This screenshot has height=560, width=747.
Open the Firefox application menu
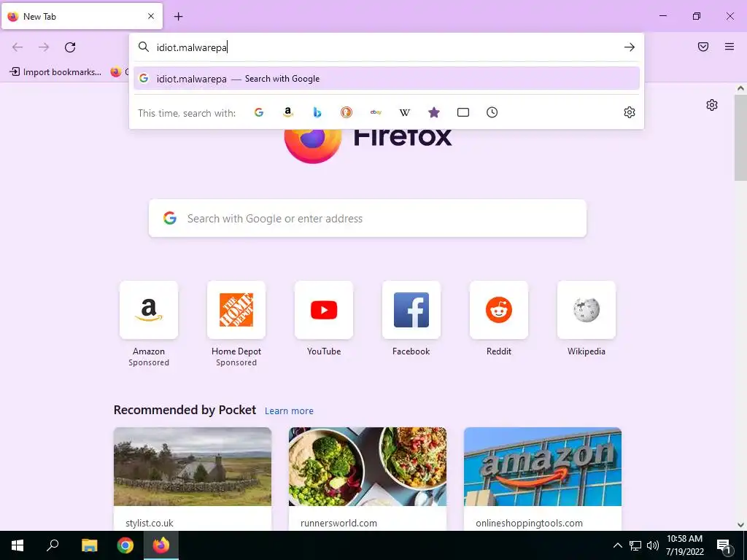coord(729,47)
